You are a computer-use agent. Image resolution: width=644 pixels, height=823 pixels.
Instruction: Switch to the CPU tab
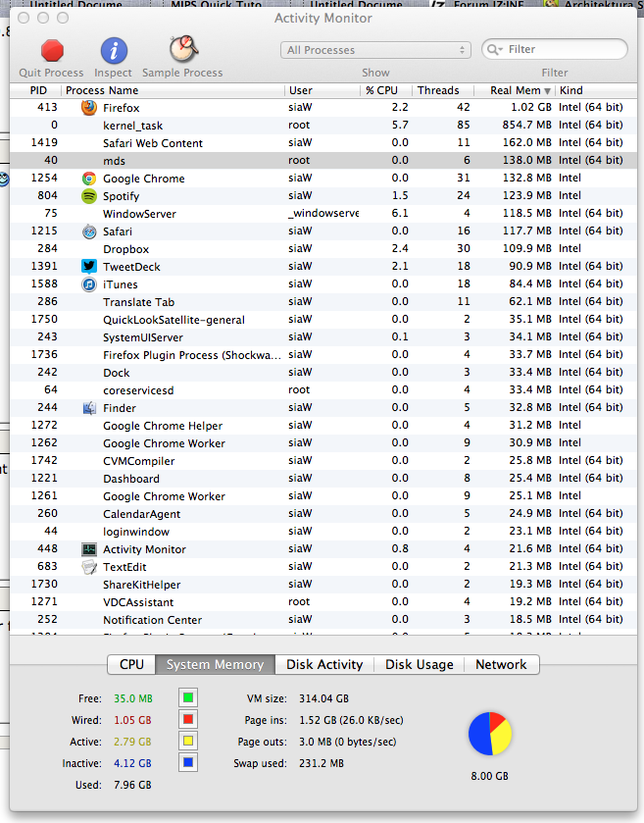tap(131, 664)
